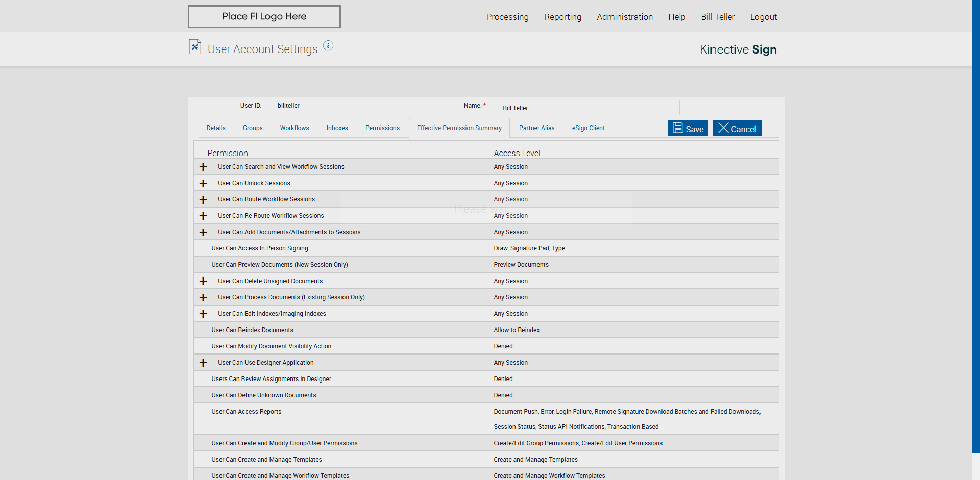Screen dimensions: 980x480
Task: Expand User Can Add Documents/Attachments to Sessions
Action: [203, 233]
